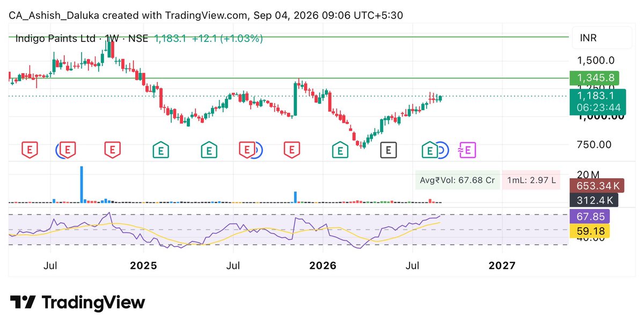Click the current price label with 06:23:44 countdown

coord(598,101)
